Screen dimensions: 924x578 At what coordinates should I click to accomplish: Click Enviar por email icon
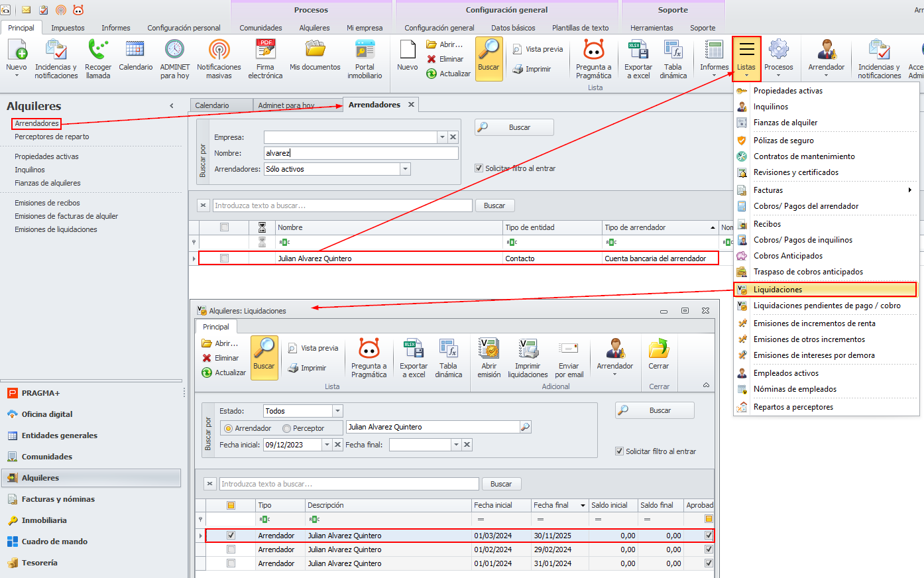pos(569,349)
